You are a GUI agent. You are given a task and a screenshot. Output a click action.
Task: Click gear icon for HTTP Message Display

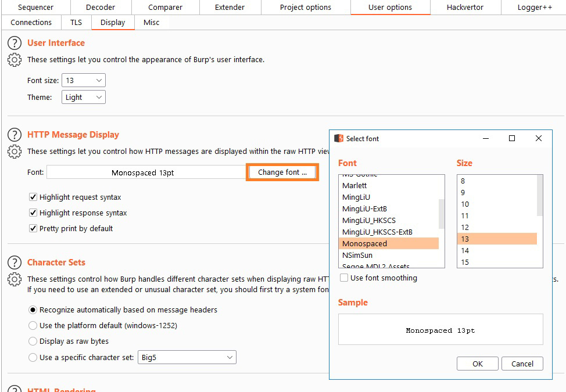pyautogui.click(x=15, y=152)
